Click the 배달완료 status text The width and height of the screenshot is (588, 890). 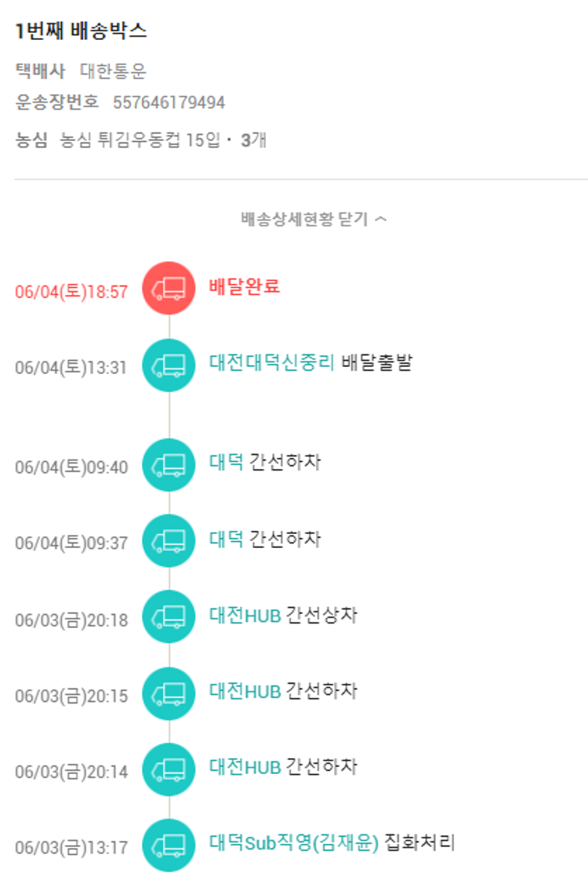point(245,286)
